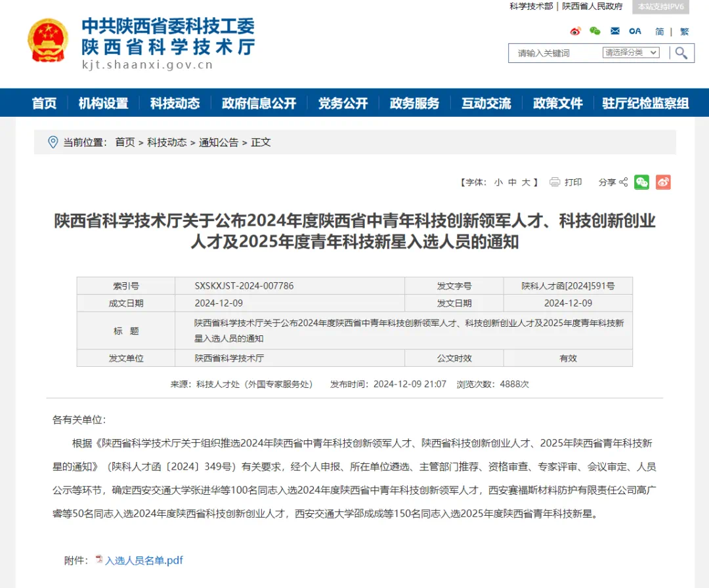Share article via red Weibo share button
This screenshot has width=709, height=588.
pos(663,182)
